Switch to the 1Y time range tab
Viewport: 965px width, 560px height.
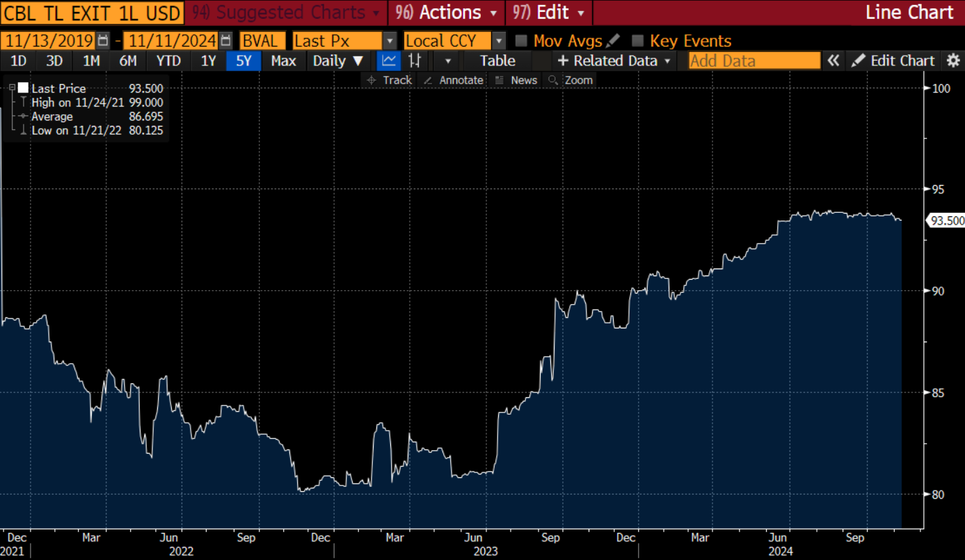208,61
